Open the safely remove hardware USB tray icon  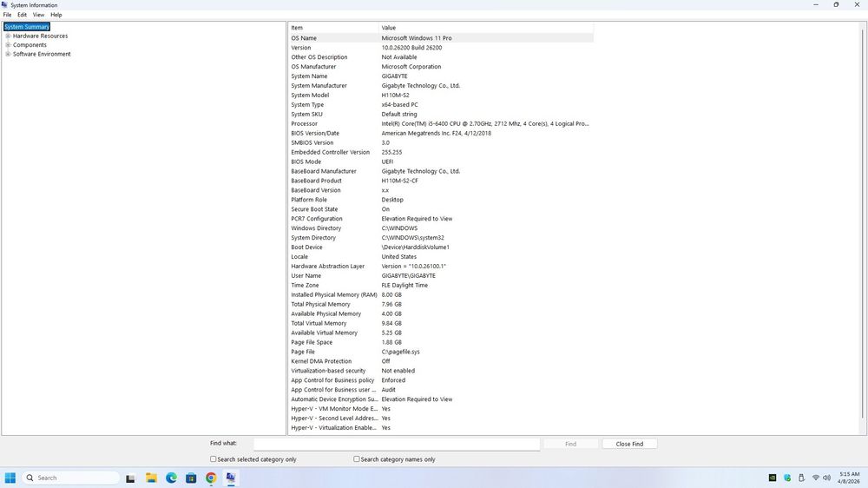click(801, 478)
